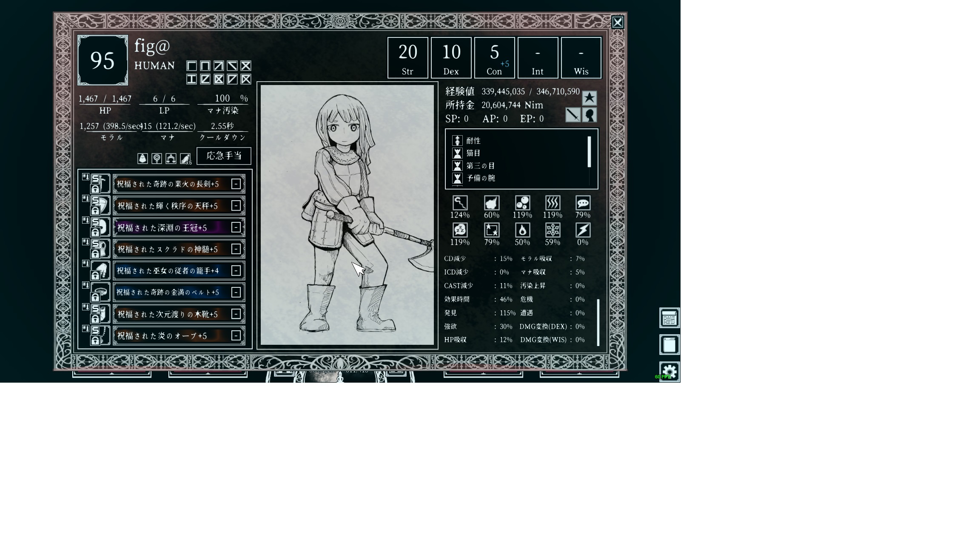Select 予備の腕 in the traits list

tap(481, 178)
